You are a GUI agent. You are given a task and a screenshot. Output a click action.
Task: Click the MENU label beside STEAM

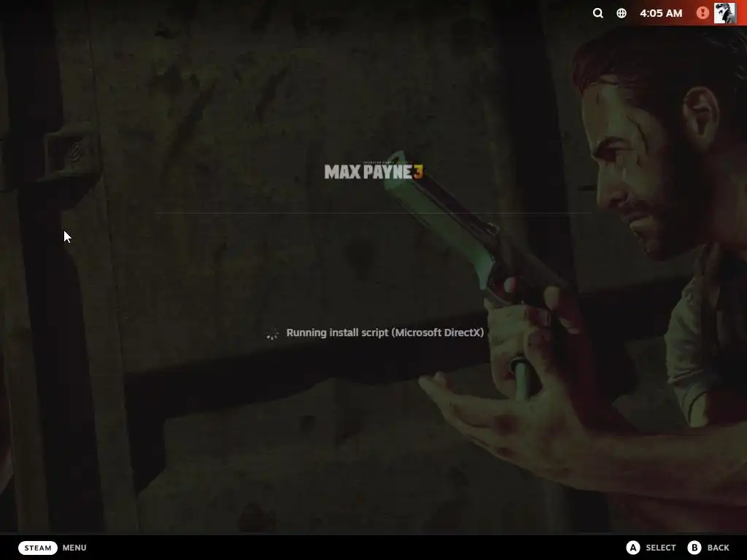74,548
